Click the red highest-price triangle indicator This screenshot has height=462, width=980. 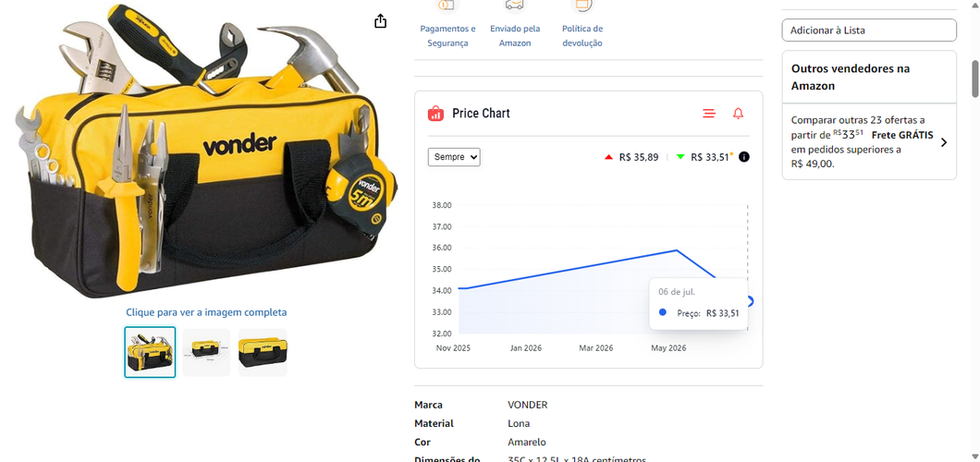[608, 157]
